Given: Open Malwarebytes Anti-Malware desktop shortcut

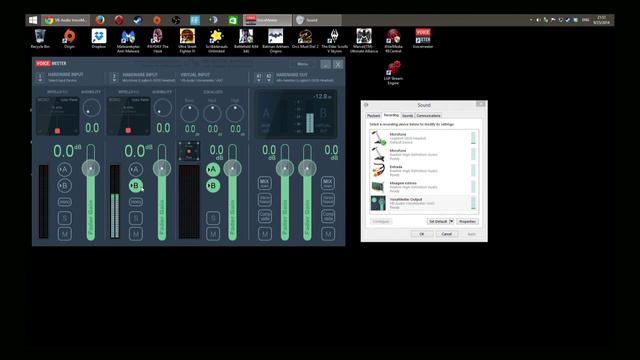Looking at the screenshot, I should coord(128,41).
